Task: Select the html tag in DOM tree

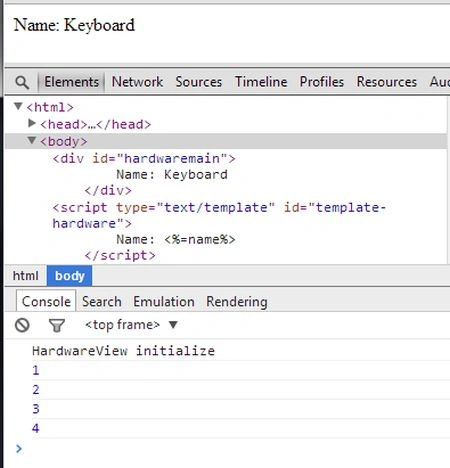Action: [50, 107]
